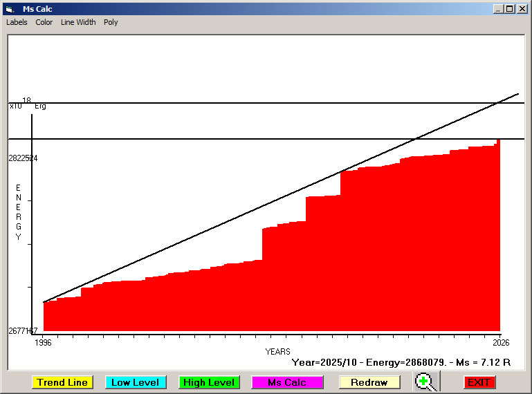Viewport: 532px width, 394px height.
Task: Minimize the Ms Calc window
Action: tap(498, 9)
